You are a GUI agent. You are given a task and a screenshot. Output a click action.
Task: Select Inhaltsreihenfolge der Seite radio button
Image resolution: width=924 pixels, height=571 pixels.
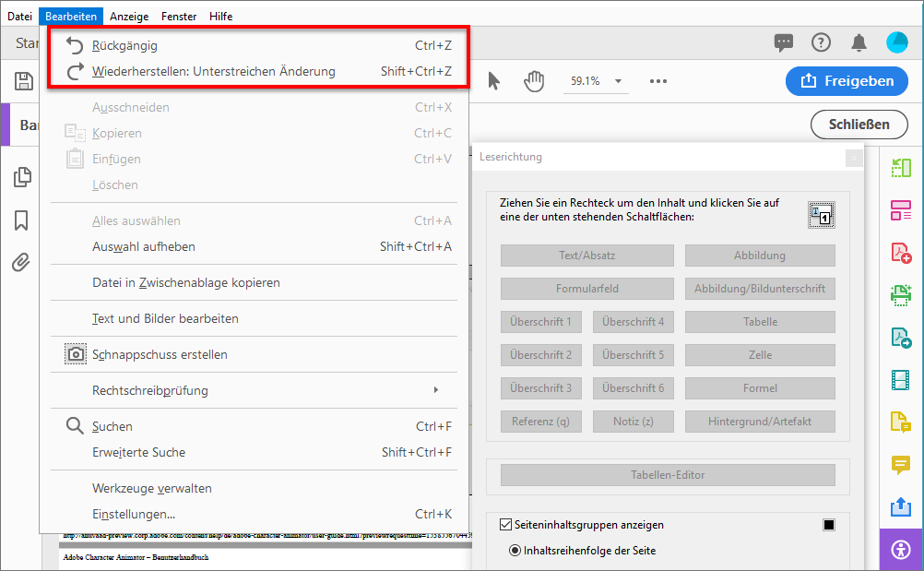[x=515, y=551]
